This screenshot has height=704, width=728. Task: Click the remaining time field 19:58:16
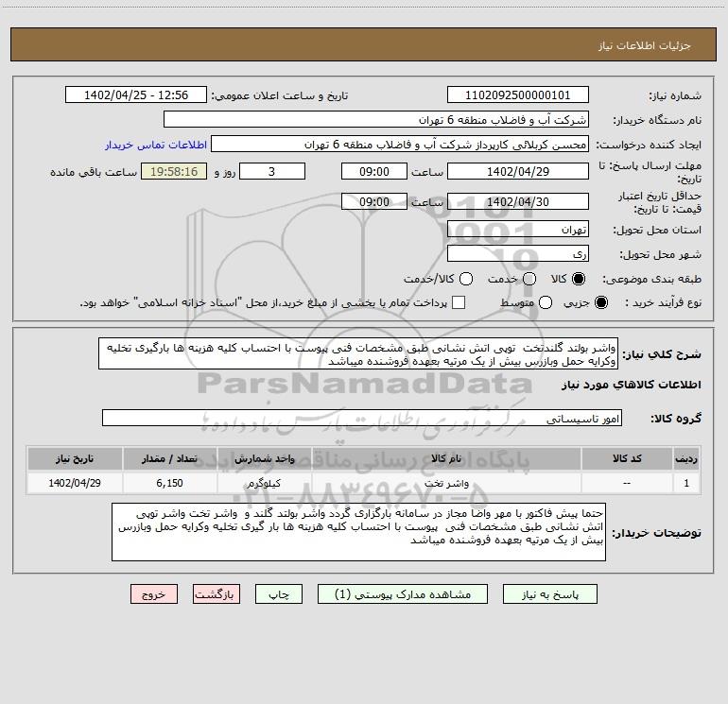(x=174, y=171)
